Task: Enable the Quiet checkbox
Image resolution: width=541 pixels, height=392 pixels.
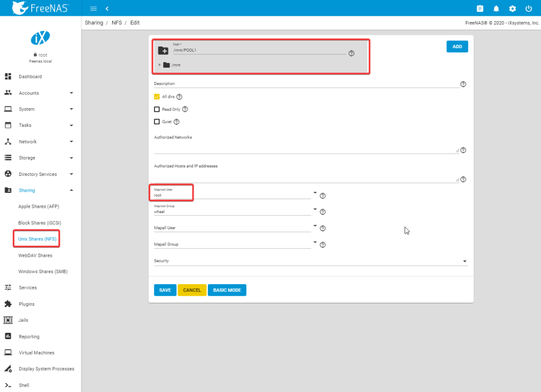Action: coord(157,122)
